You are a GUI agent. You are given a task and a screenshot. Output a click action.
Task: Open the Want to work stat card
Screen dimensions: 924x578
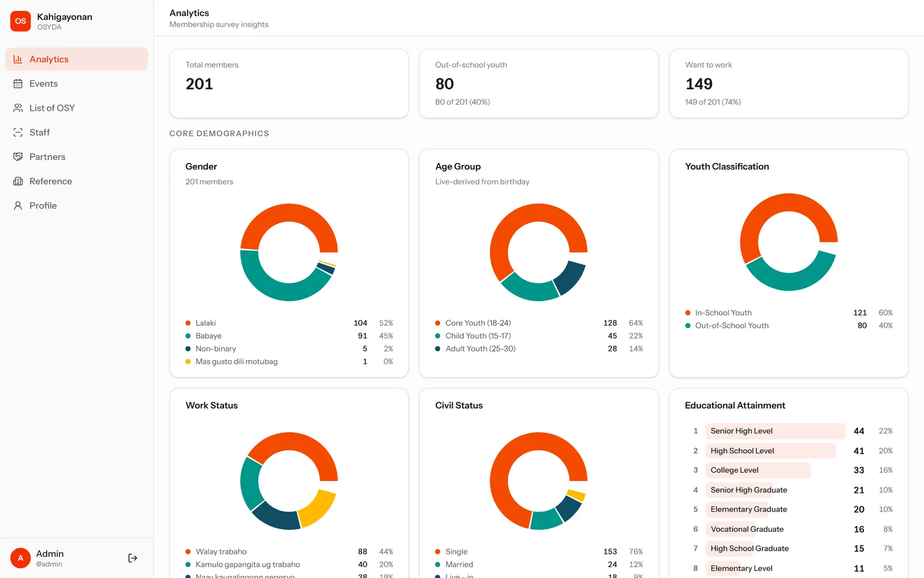point(789,84)
